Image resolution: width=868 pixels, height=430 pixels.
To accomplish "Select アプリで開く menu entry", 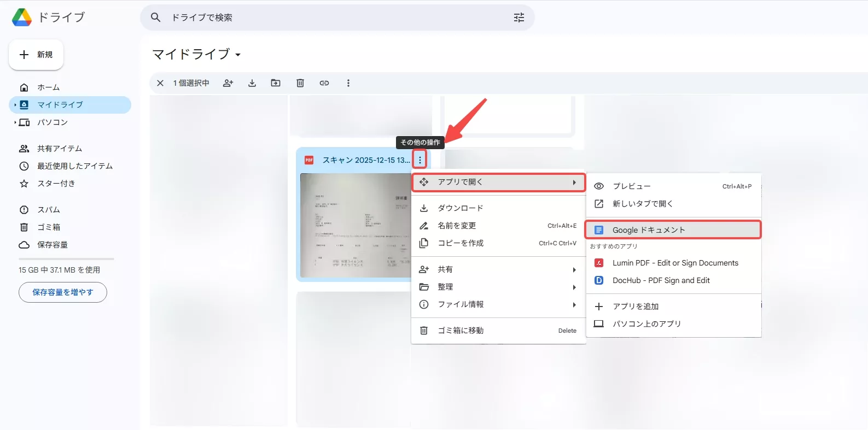I will 499,182.
